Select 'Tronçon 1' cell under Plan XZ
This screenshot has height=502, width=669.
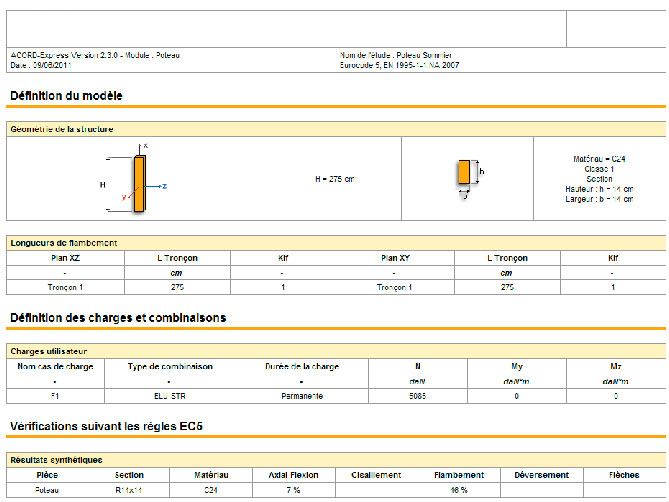point(65,287)
